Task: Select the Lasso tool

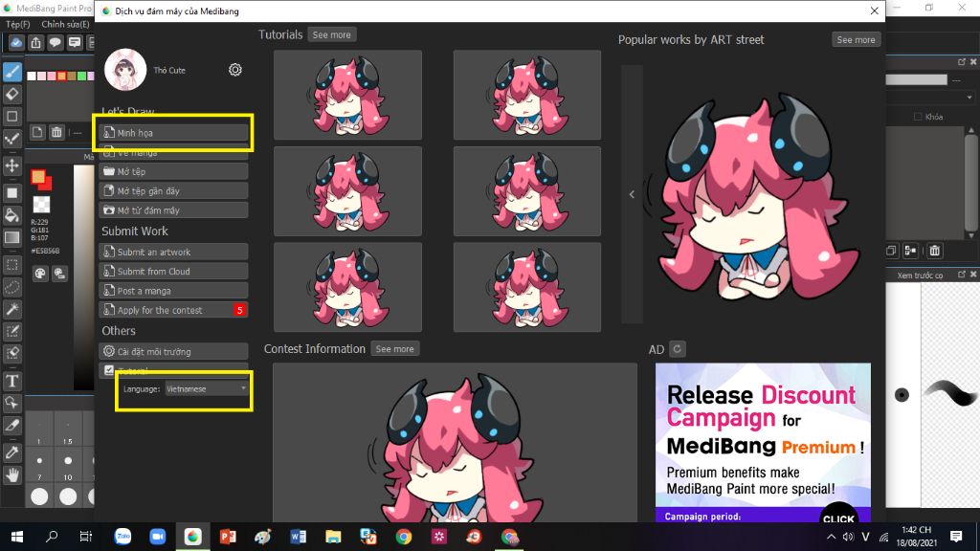Action: click(x=12, y=287)
